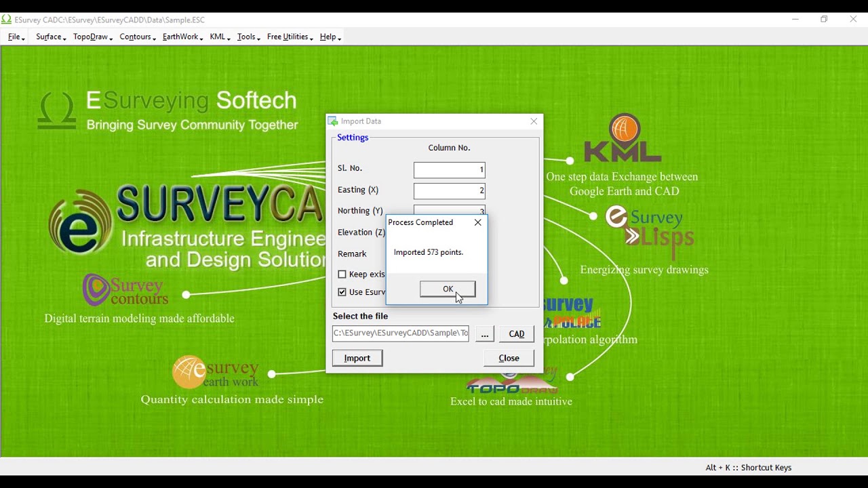Click the 'Import Data' dialog title text
This screenshot has width=868, height=488.
click(361, 121)
